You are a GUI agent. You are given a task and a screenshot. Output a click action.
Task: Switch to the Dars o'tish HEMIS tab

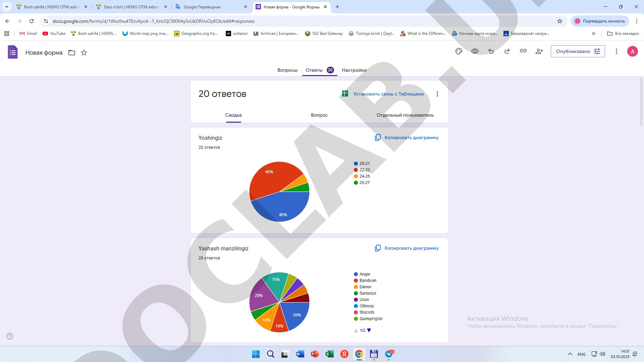[x=131, y=7]
